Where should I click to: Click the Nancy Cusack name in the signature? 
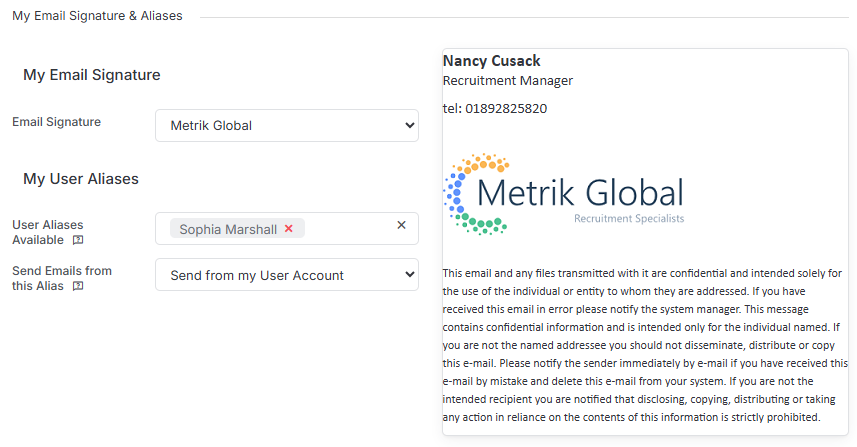click(x=491, y=61)
